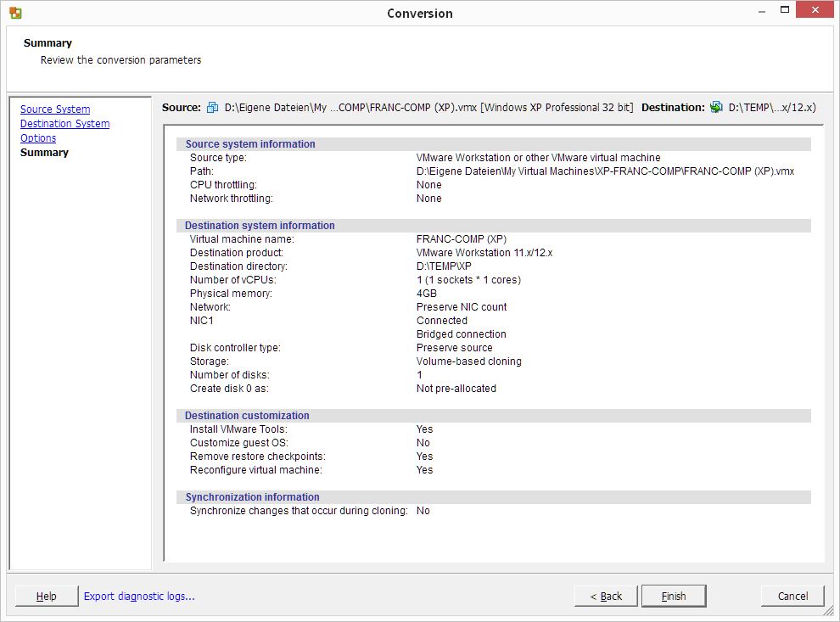Cancel the conversion wizard
Viewport: 840px width, 622px height.
792,597
